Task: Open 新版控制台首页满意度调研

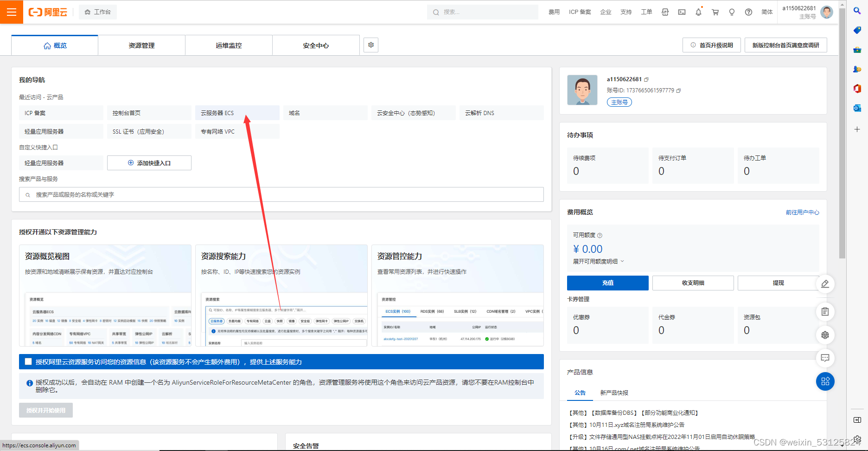Action: pyautogui.click(x=785, y=45)
